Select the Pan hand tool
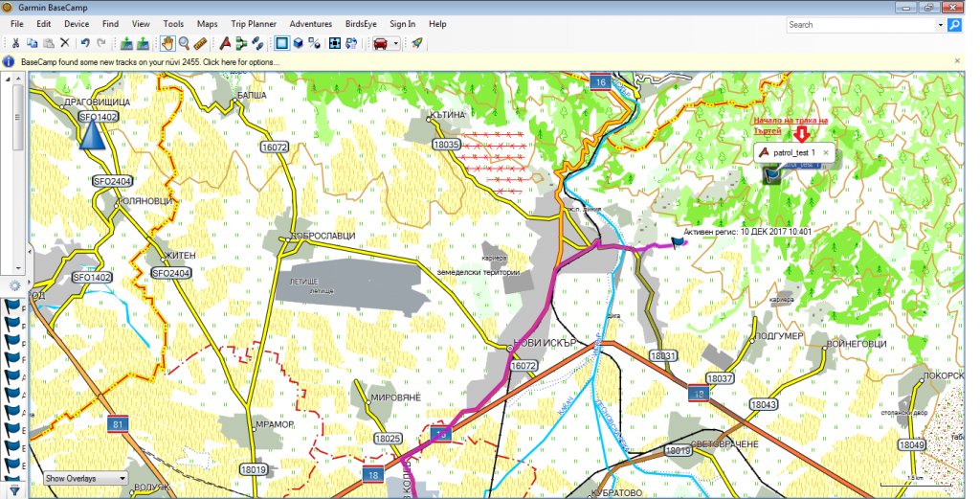Image resolution: width=980 pixels, height=499 pixels. pyautogui.click(x=167, y=43)
